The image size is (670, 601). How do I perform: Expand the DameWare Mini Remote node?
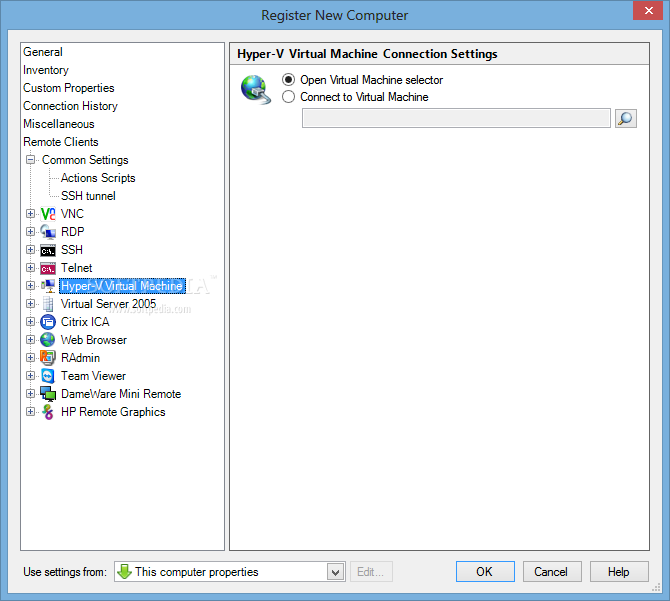coord(30,393)
